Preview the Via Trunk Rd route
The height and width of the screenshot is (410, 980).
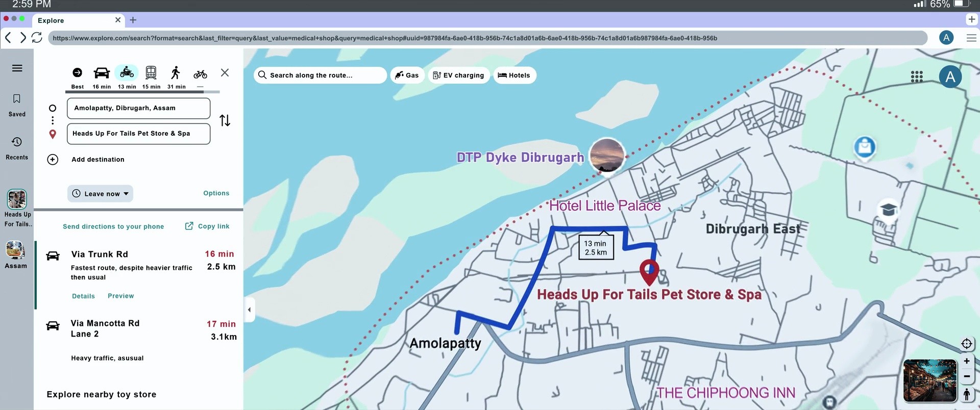pyautogui.click(x=121, y=296)
